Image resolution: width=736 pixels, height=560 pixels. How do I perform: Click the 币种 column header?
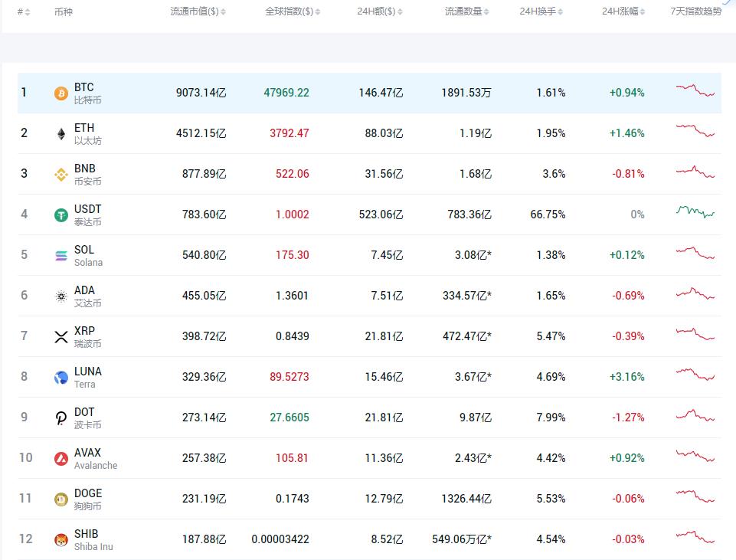(64, 11)
